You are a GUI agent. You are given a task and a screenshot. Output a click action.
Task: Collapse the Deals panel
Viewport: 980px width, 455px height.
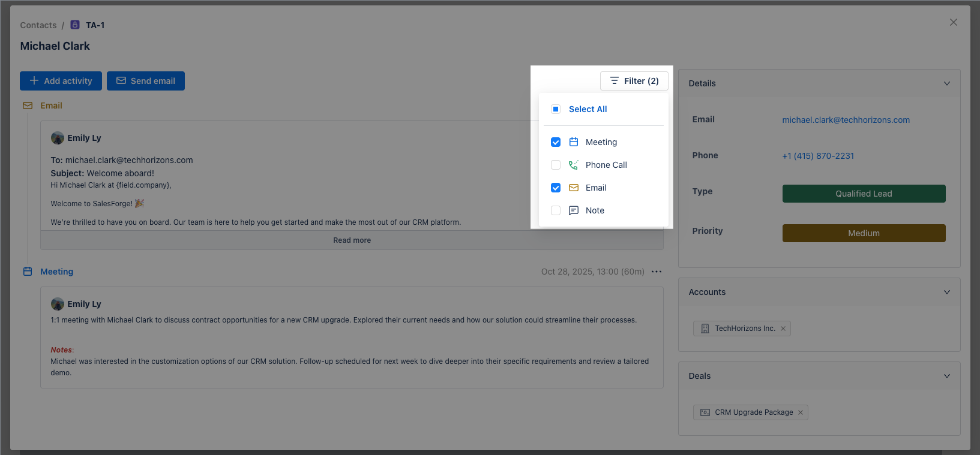pos(946,376)
